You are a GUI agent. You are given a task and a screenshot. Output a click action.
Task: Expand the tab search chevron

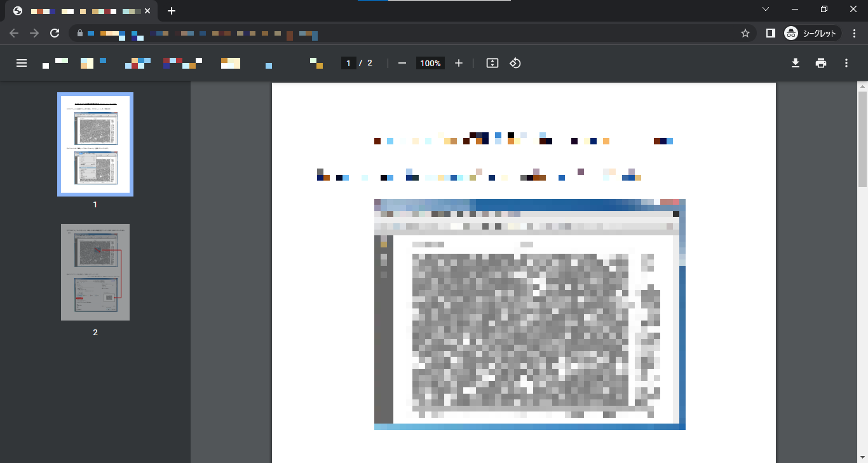pyautogui.click(x=766, y=9)
